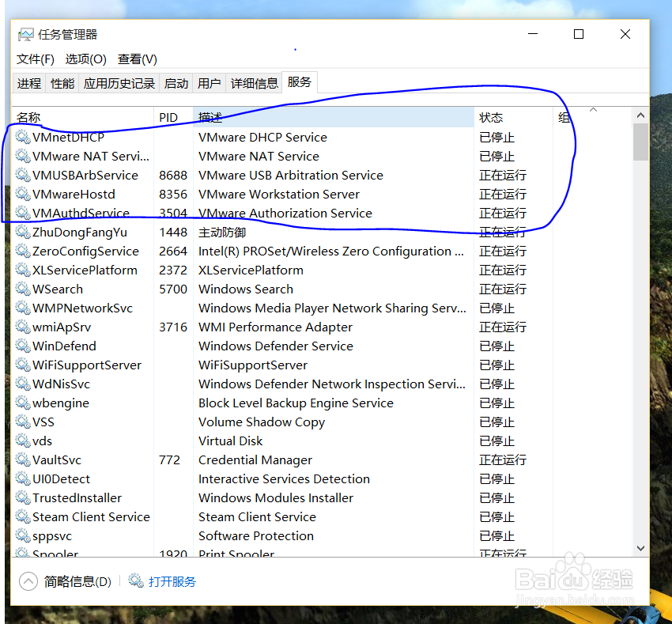Screen dimensions: 672x624
Task: Select the Software Protection description
Action: coord(256,535)
